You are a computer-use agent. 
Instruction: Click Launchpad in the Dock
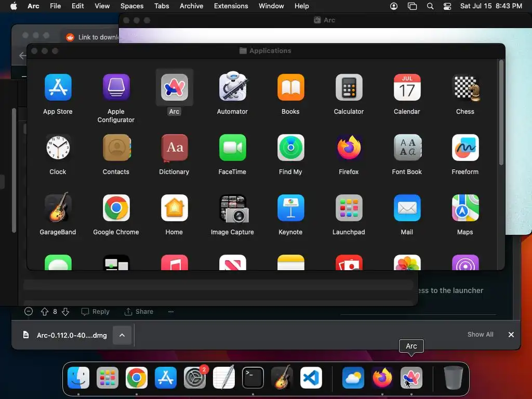(x=108, y=378)
